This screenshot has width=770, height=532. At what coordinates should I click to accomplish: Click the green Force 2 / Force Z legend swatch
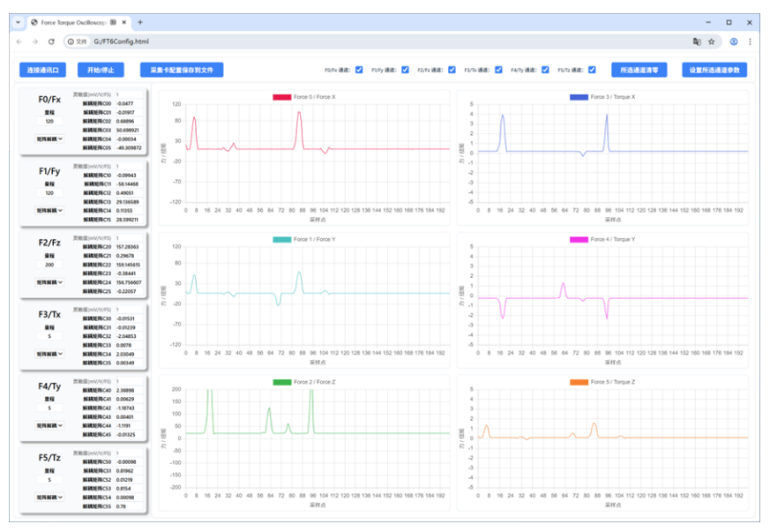click(282, 382)
